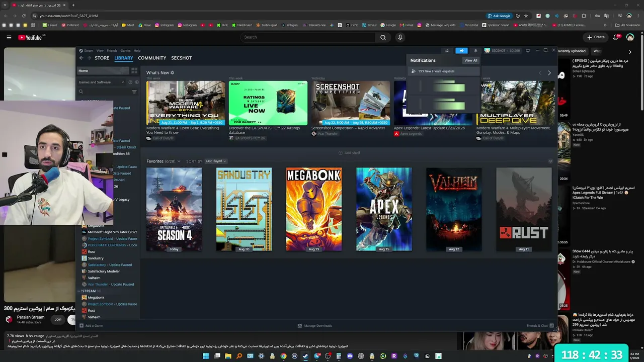This screenshot has height=362, width=644.
Task: Open the YouTube account avatar menu
Action: point(630,37)
